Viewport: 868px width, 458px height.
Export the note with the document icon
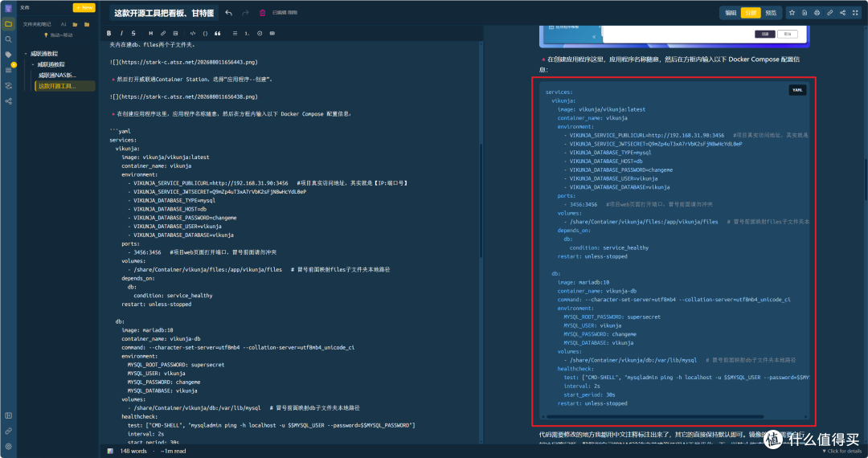pos(805,12)
